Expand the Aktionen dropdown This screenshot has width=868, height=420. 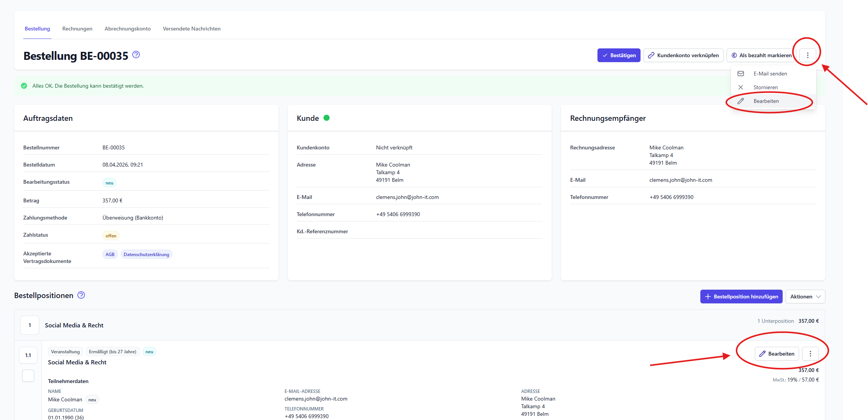[x=805, y=297]
